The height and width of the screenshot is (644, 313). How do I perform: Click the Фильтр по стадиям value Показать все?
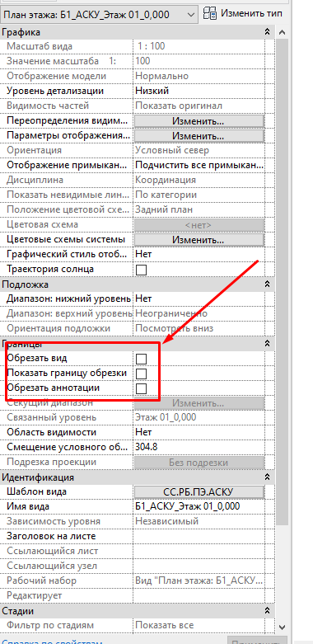point(199,625)
